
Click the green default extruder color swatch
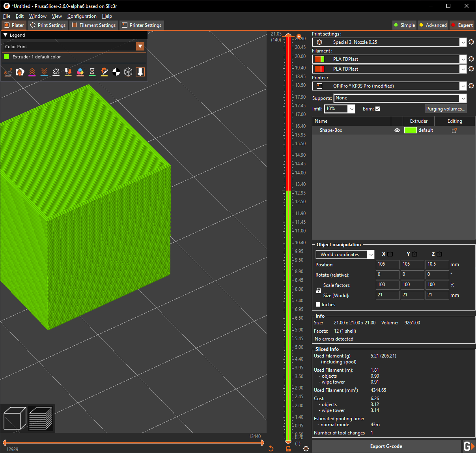pos(410,130)
